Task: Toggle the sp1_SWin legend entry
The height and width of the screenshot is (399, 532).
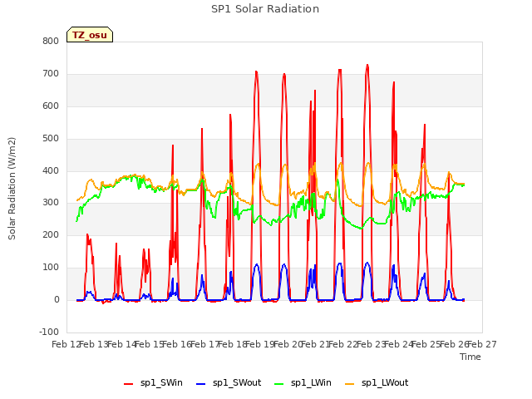Action: [153, 383]
